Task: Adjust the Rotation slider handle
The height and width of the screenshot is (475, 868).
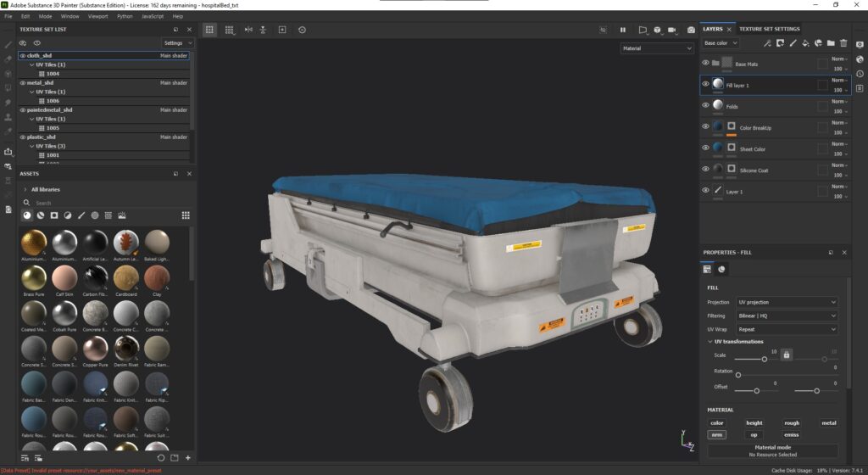Action: [738, 376]
